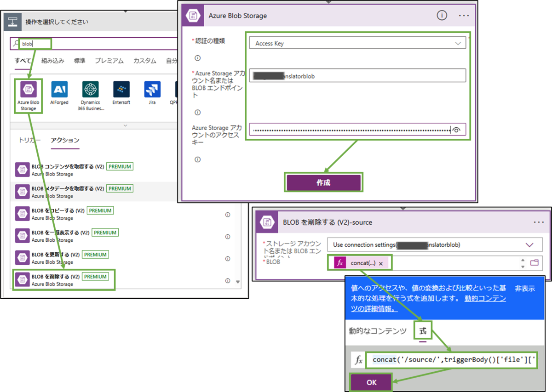Switch to the すべて tab
Viewport: 552px width, 392px height.
[23, 61]
